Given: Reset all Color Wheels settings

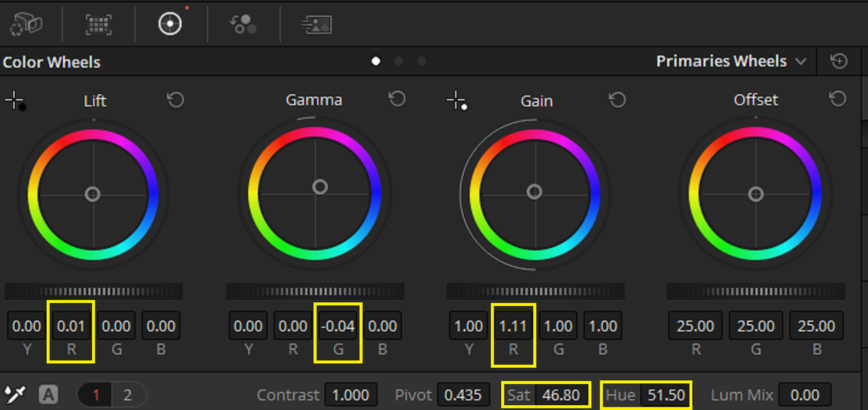Looking at the screenshot, I should 839,62.
